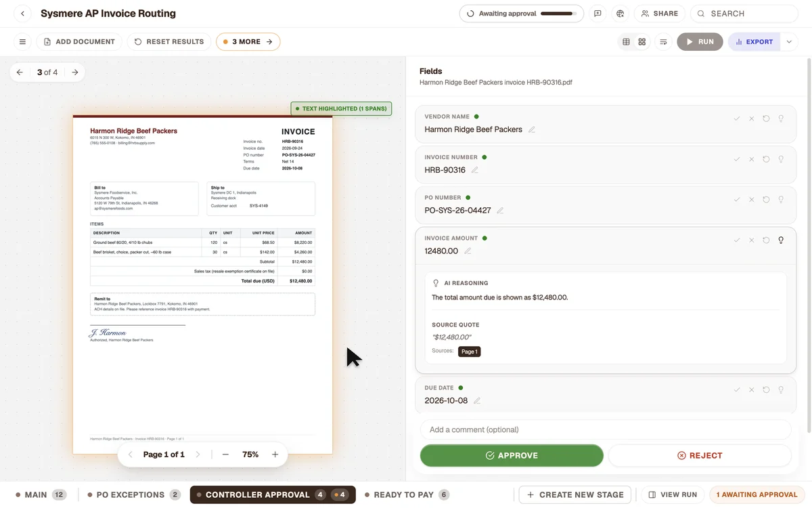Click the Add Document button
This screenshot has height=508, width=812.
coord(79,42)
